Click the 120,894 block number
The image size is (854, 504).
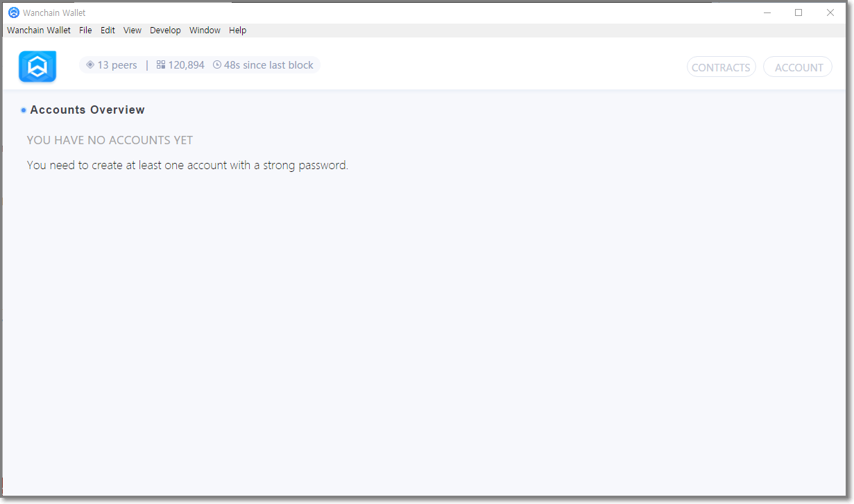point(186,65)
